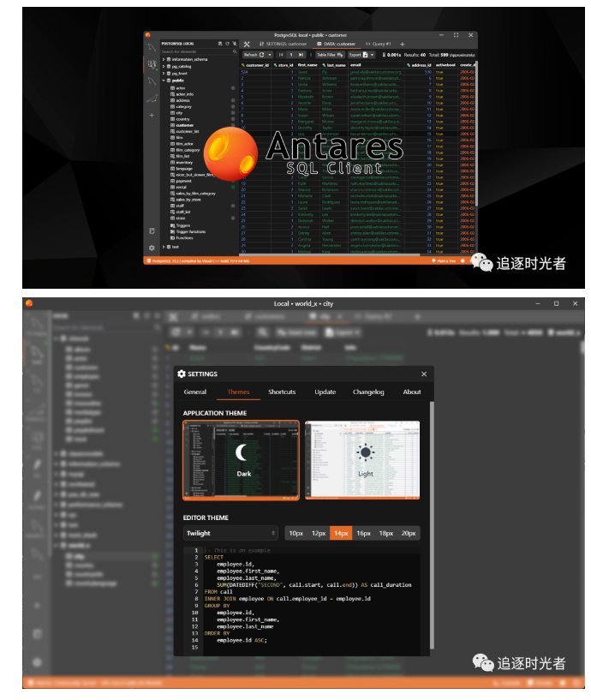
Task: Expand the information_schema schema
Action: click(164, 59)
